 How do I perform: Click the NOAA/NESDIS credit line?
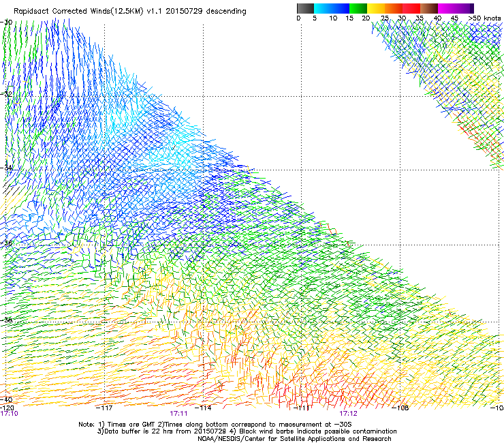tap(294, 439)
